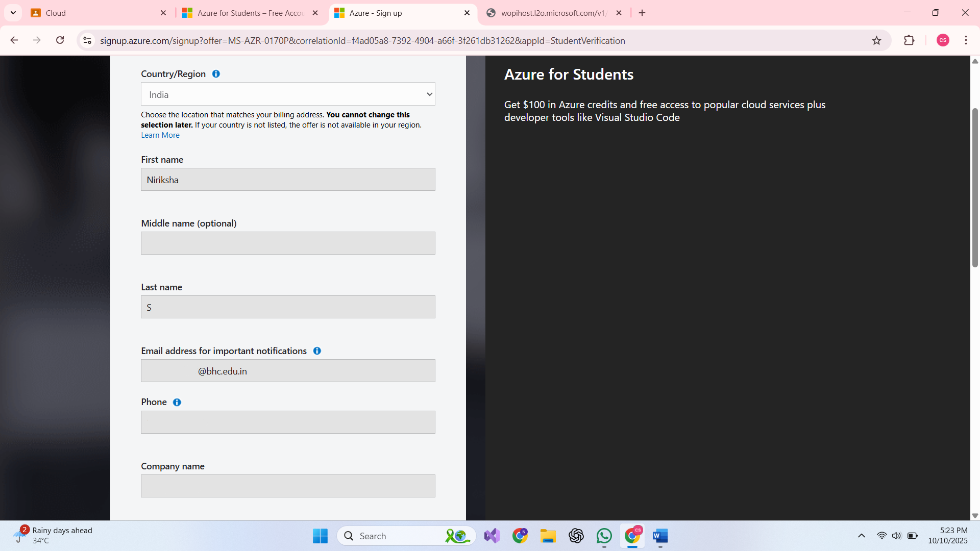Click the Wi-Fi network tray icon
This screenshot has width=980, height=551.
coord(881,536)
